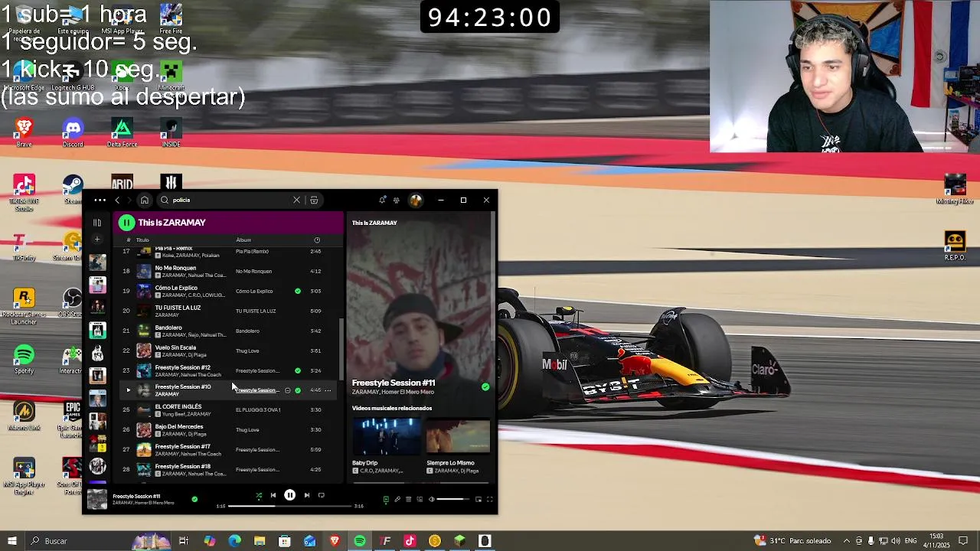Viewport: 980px width, 551px height.
Task: Click Spotify icon in taskbar
Action: tap(360, 541)
